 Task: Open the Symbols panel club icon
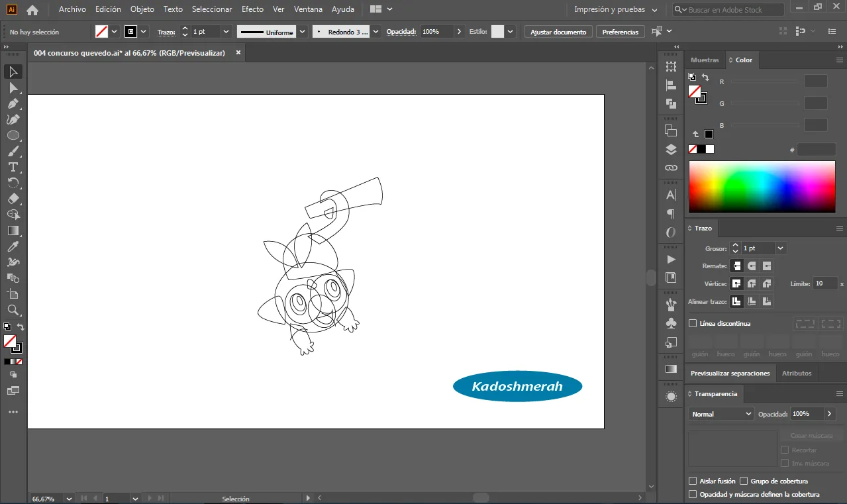(x=671, y=323)
